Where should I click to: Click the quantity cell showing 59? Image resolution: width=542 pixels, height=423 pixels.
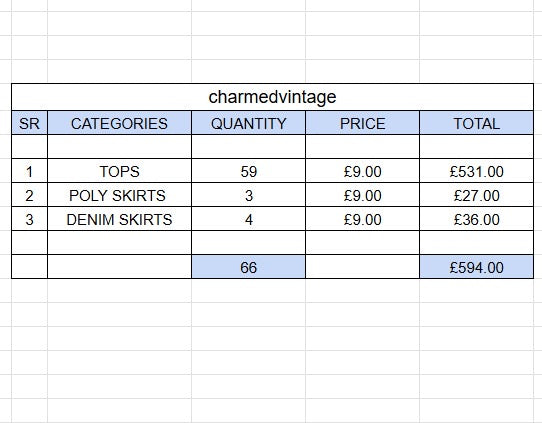point(249,171)
